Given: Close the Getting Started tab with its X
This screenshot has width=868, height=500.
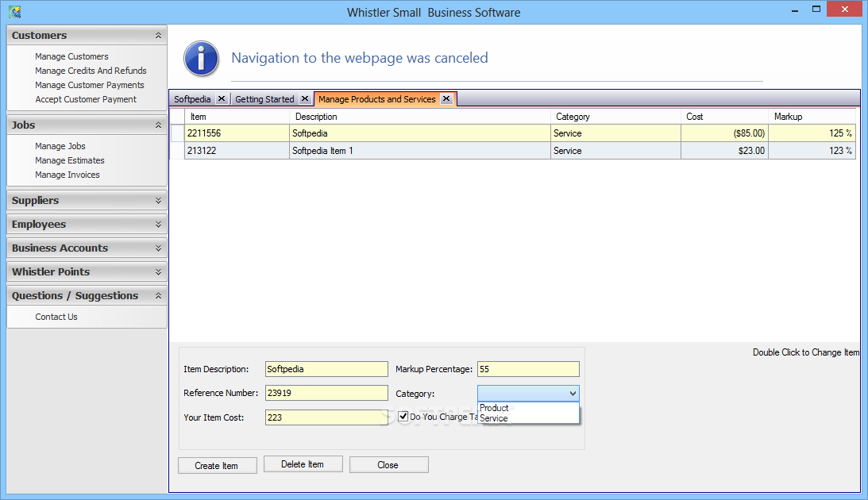Looking at the screenshot, I should pyautogui.click(x=304, y=98).
